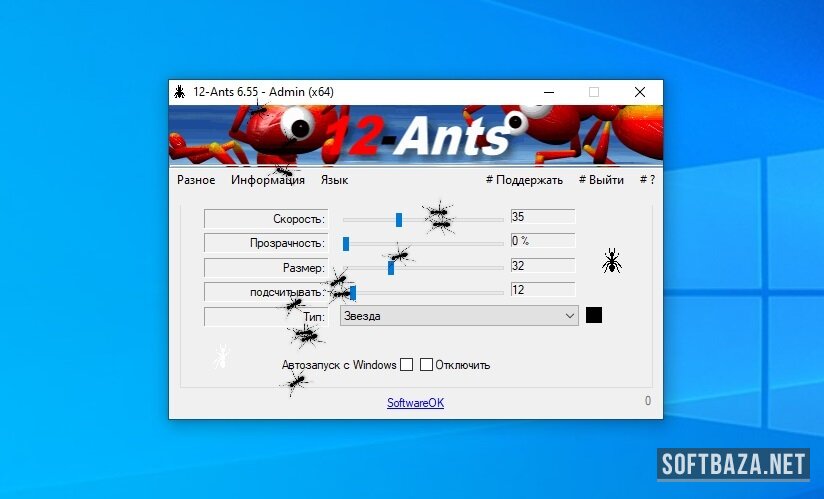This screenshot has height=499, width=824.
Task: Click the white ant icon near Автозапуск
Action: coord(222,357)
